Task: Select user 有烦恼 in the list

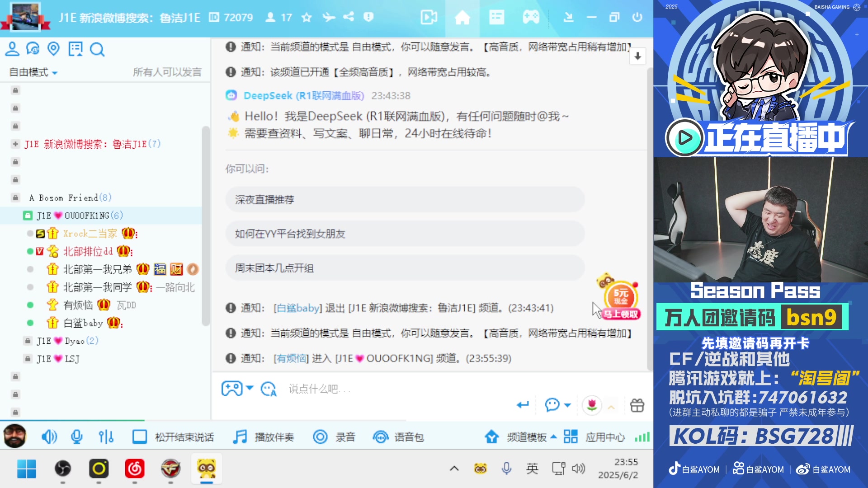Action: click(78, 305)
